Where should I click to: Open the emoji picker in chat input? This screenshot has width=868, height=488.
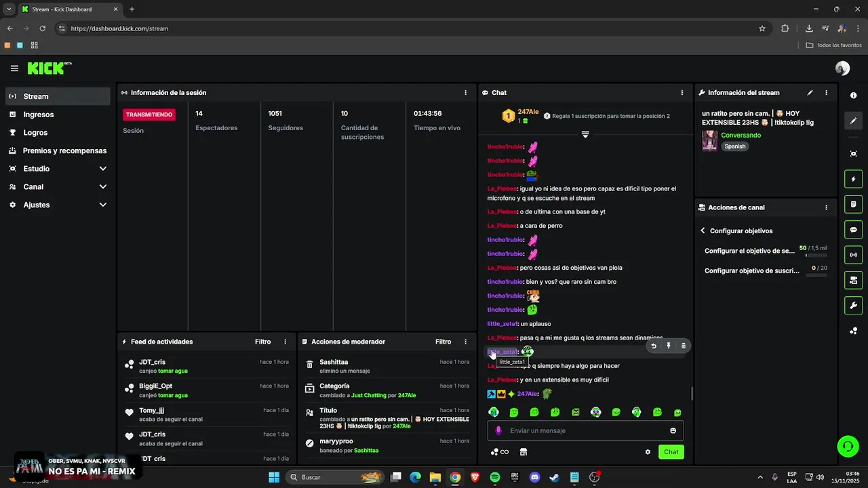[x=673, y=430]
